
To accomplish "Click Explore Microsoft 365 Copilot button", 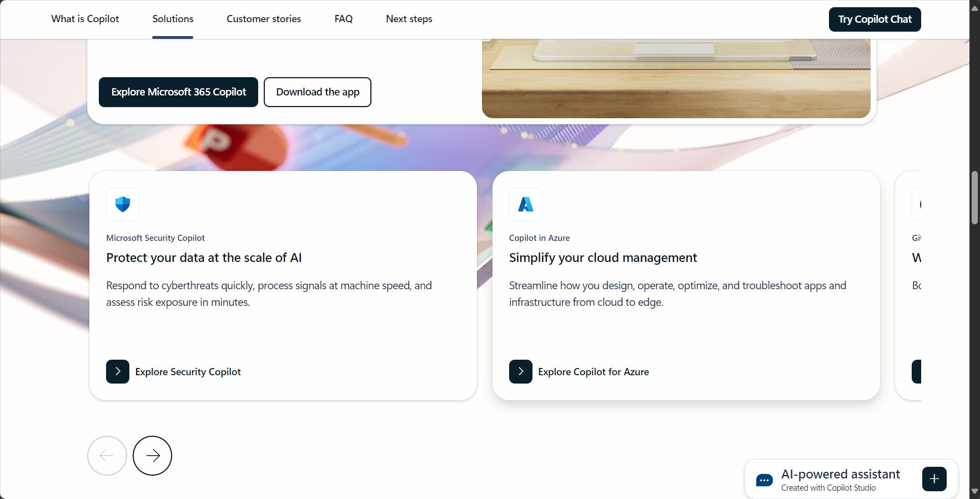I will pos(178,92).
